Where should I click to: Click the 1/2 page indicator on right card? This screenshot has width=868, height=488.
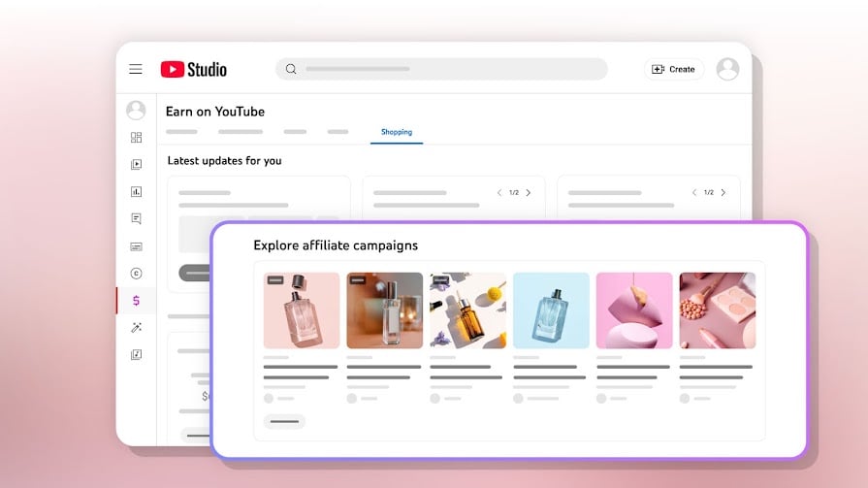(709, 192)
